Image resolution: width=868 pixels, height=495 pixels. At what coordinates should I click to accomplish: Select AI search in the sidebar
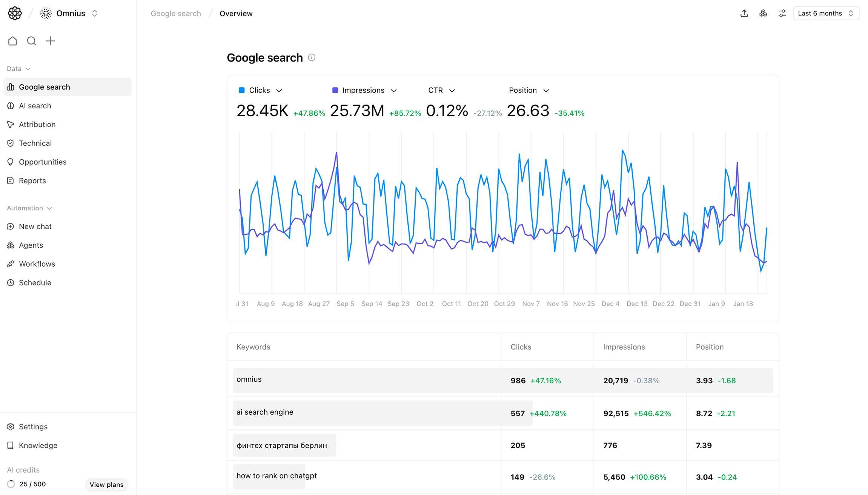[x=35, y=106]
